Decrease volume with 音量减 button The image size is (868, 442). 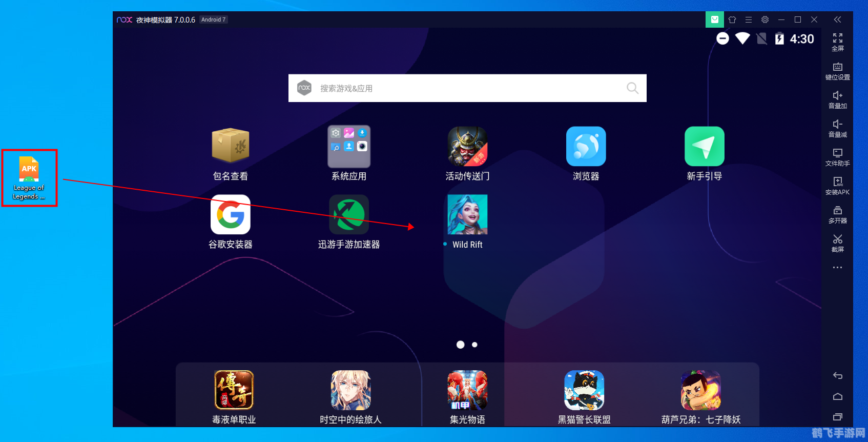tap(837, 128)
